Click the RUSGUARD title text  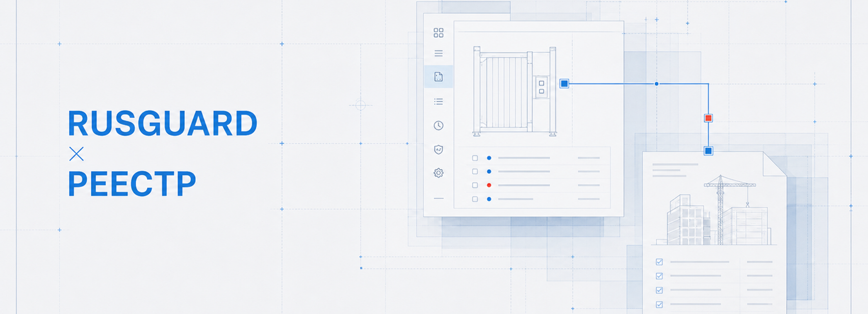(162, 124)
